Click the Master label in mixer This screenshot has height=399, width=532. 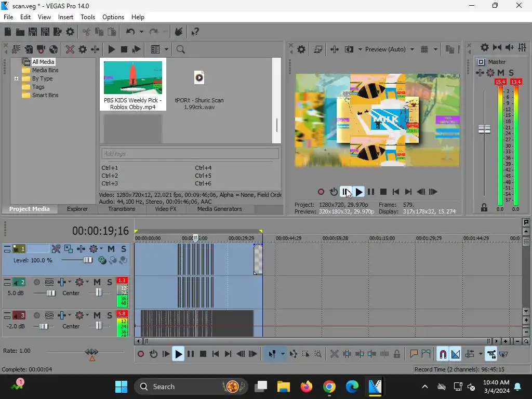point(497,62)
